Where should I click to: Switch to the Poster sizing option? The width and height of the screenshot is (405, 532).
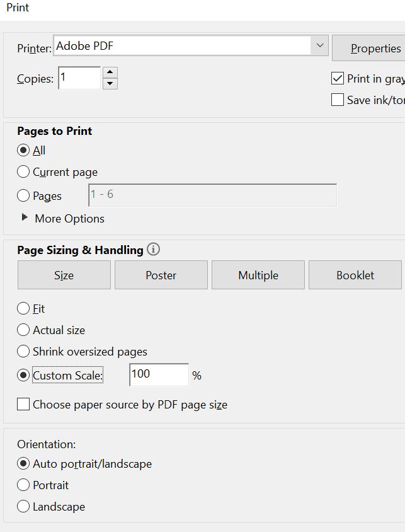pos(161,275)
